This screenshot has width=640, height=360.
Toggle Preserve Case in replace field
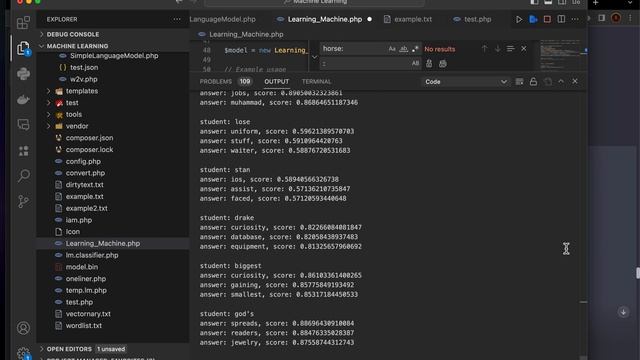point(415,64)
